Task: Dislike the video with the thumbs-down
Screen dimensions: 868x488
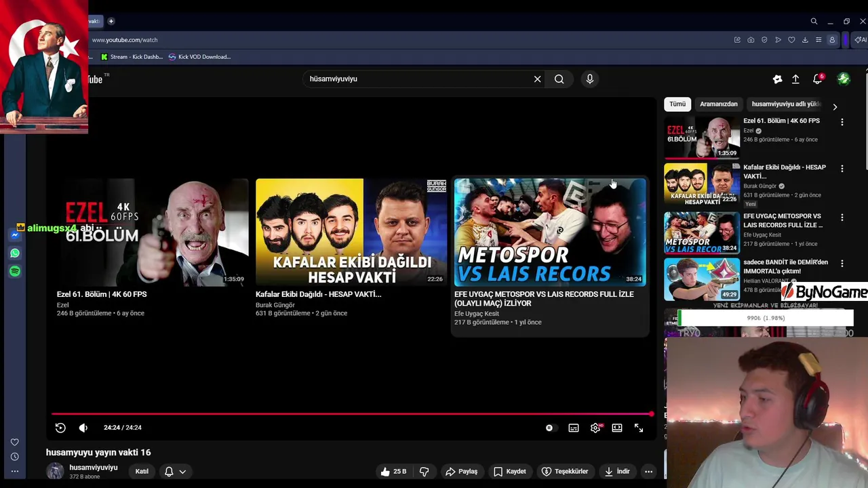Action: pyautogui.click(x=425, y=471)
